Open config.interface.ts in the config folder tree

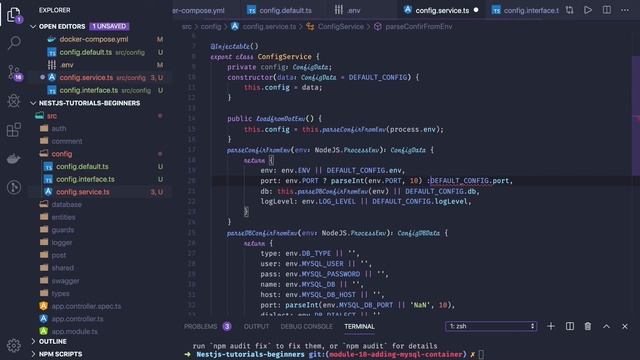click(85, 179)
